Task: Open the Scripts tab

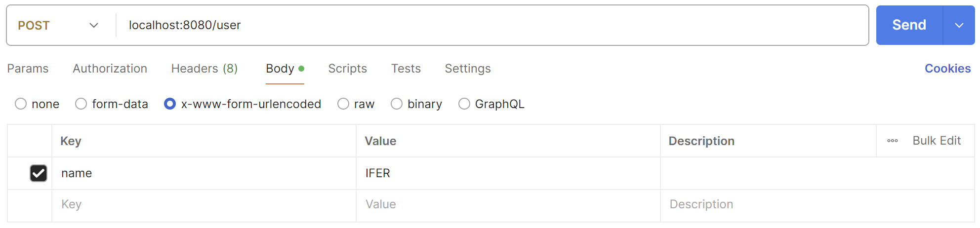Action: click(347, 69)
